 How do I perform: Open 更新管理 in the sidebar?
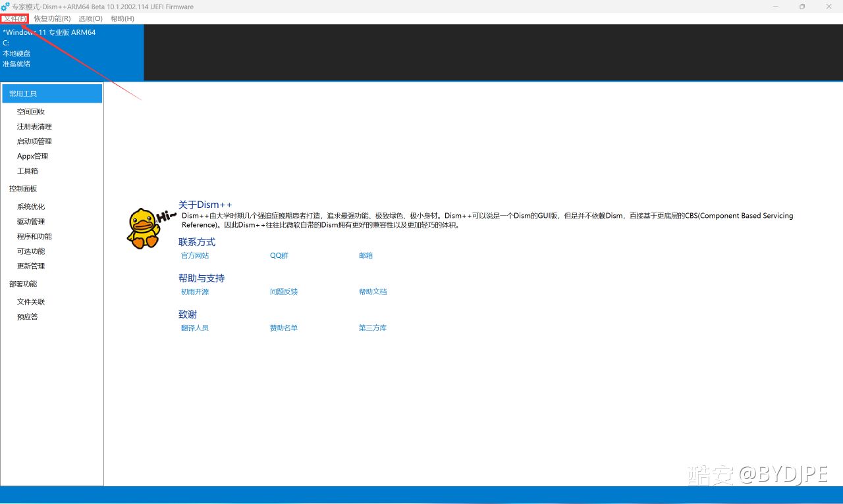pyautogui.click(x=31, y=266)
